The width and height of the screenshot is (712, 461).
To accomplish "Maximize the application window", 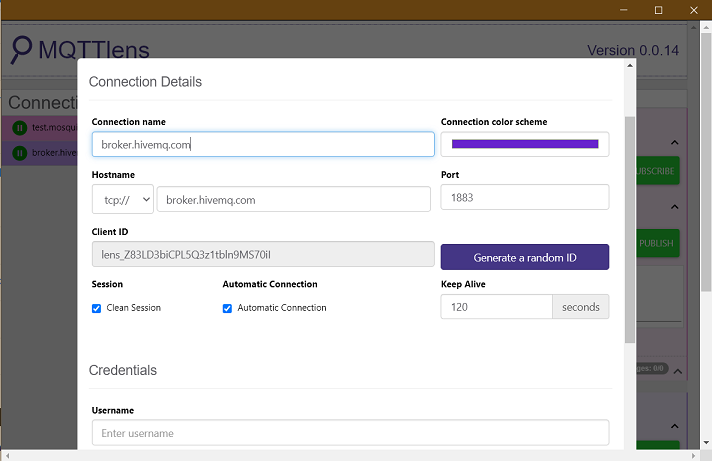I will [x=658, y=10].
